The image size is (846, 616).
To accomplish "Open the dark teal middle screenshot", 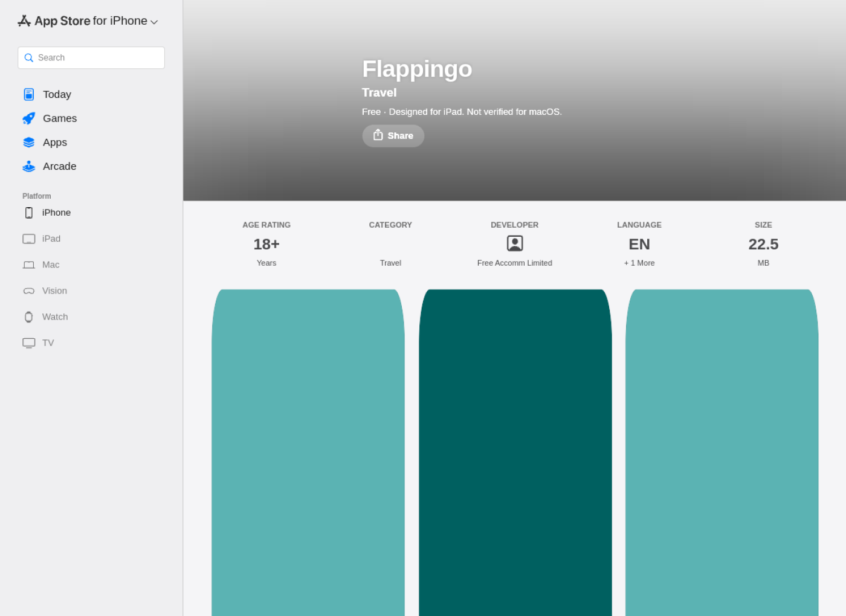I will (515, 452).
